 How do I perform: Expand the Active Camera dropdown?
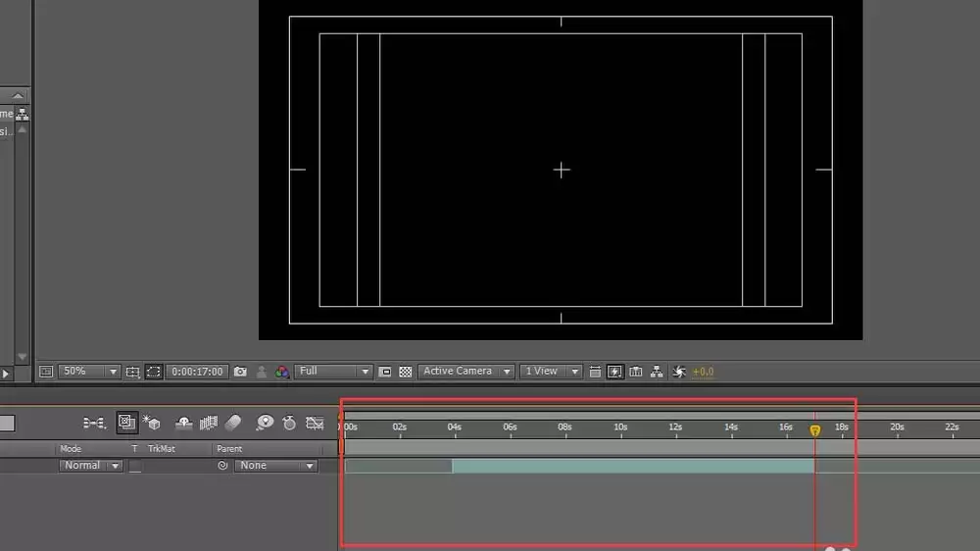click(465, 372)
